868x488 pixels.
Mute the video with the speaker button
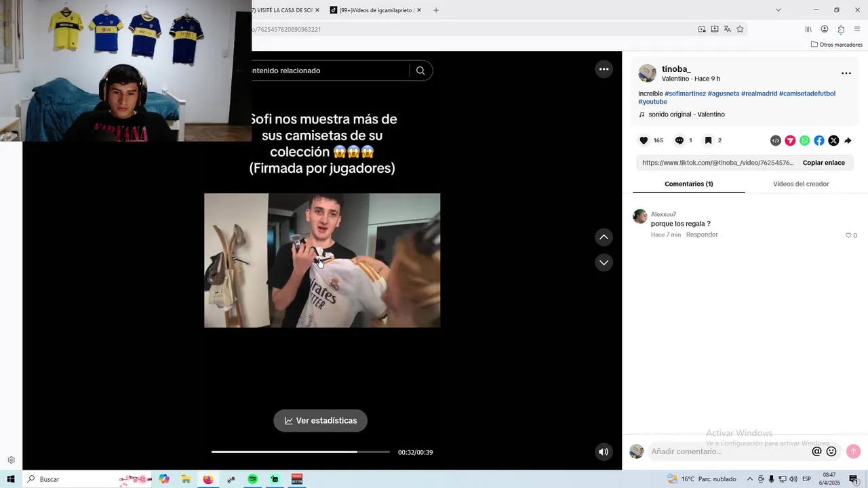[603, 452]
